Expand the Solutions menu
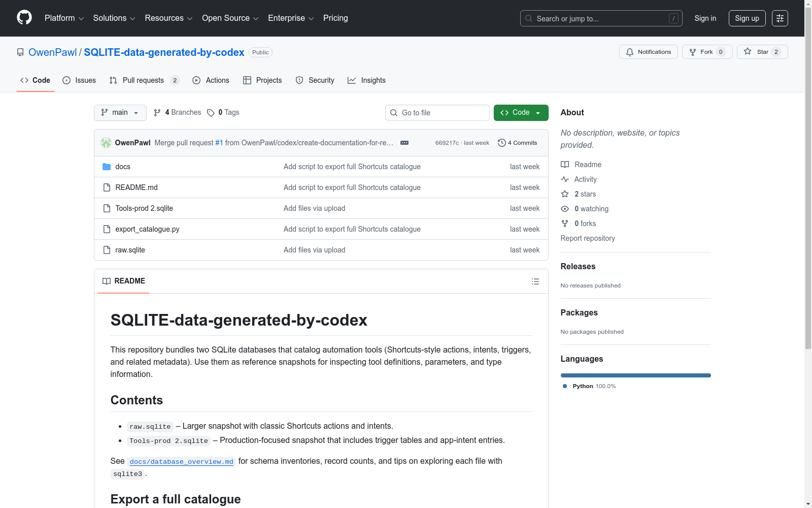This screenshot has width=812, height=508. pos(114,18)
